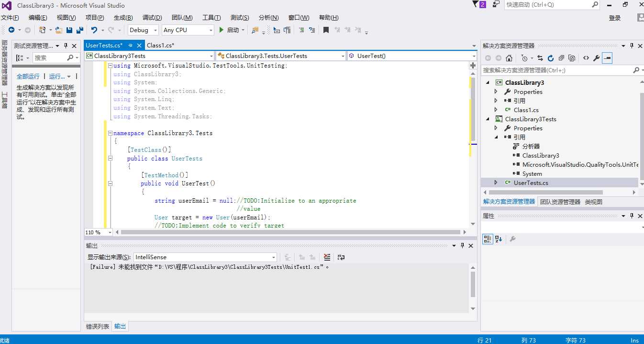644x344 pixels.
Task: Click the editor horizontal scrollbar
Action: point(291,232)
